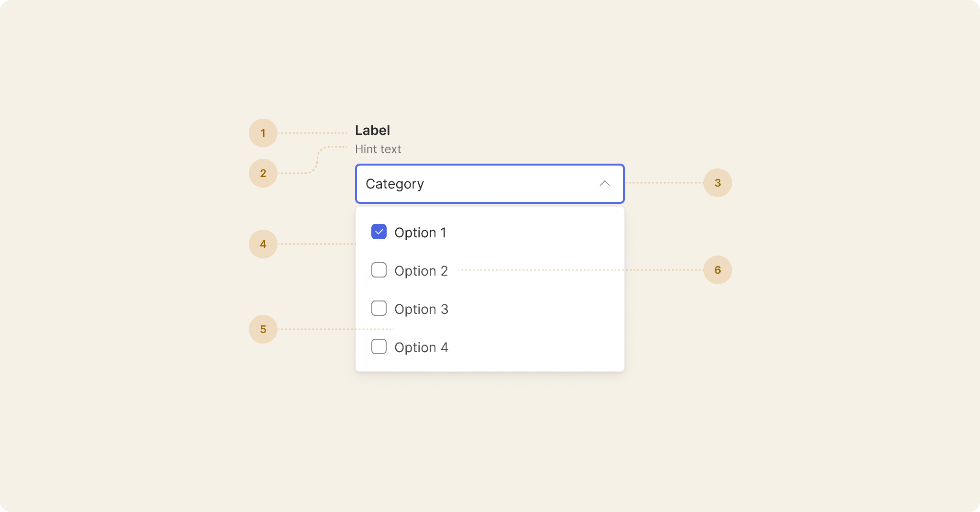Click the Category text in the select field

coord(395,184)
